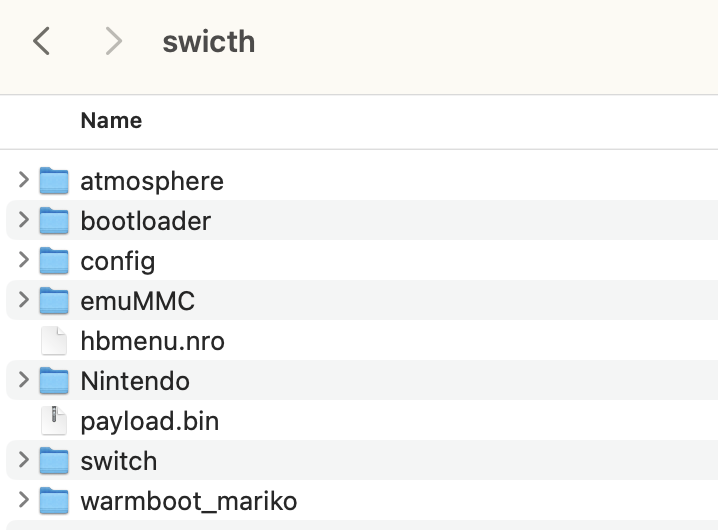
Task: Expand the warmboot_mariko folder disclosure arrow
Action: (24, 500)
